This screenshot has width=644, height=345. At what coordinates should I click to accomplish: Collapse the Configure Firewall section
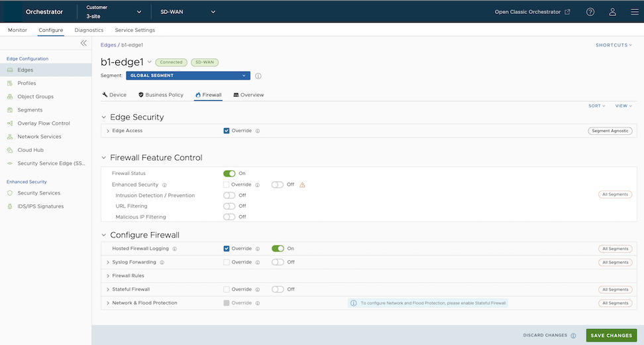click(x=103, y=235)
